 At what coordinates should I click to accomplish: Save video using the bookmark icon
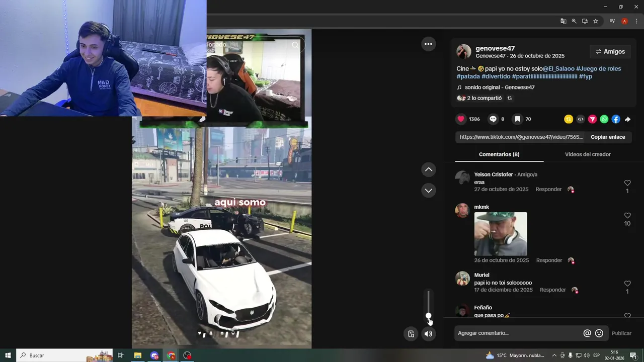(517, 119)
